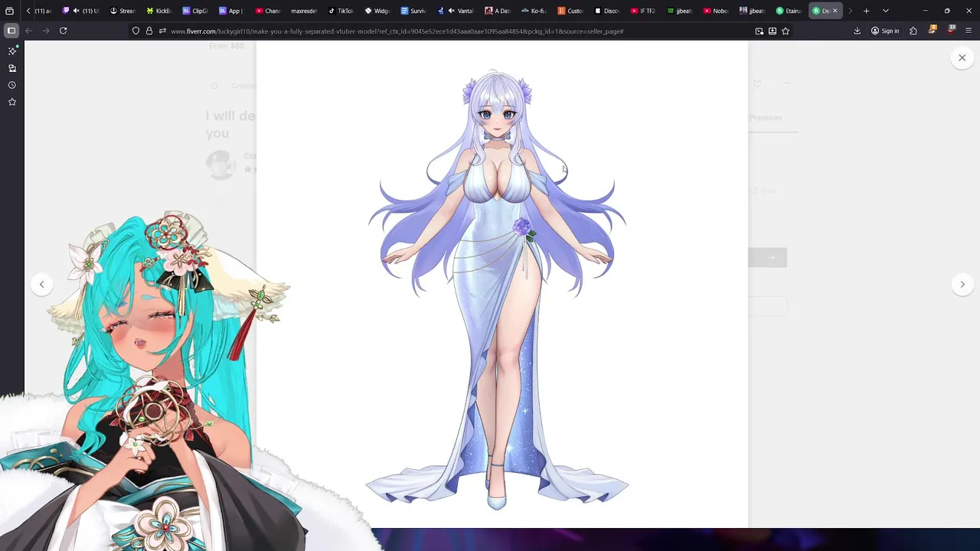Switch to the maxresdefault tab
The height and width of the screenshot is (551, 980).
[304, 11]
